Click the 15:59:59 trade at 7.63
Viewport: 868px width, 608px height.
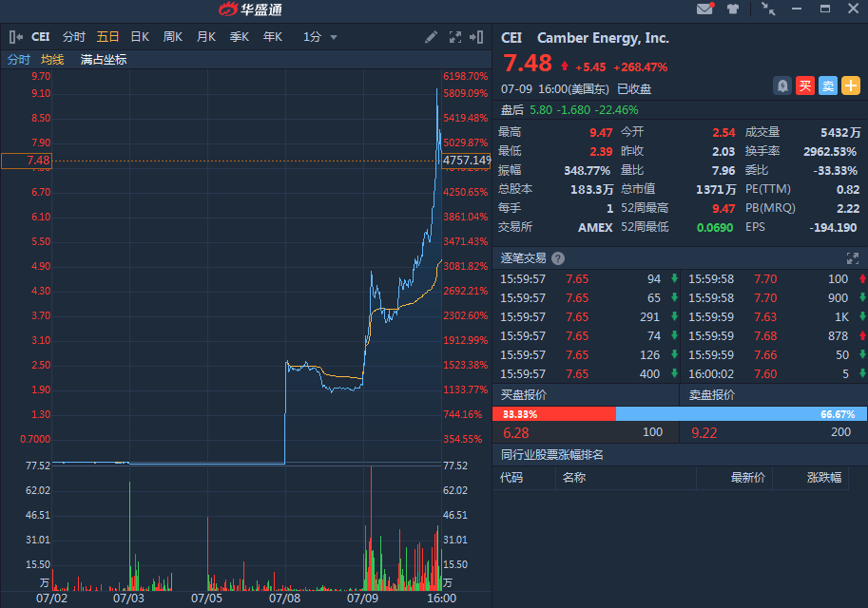pos(774,317)
